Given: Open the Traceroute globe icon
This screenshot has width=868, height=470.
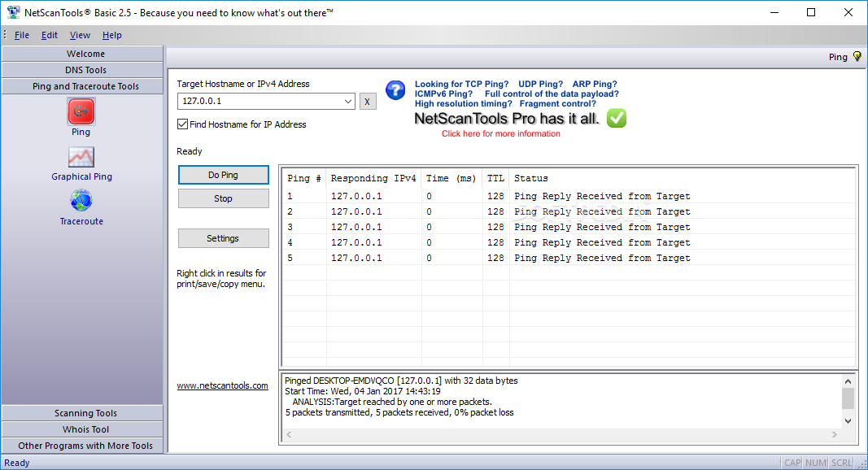Looking at the screenshot, I should pos(81,200).
